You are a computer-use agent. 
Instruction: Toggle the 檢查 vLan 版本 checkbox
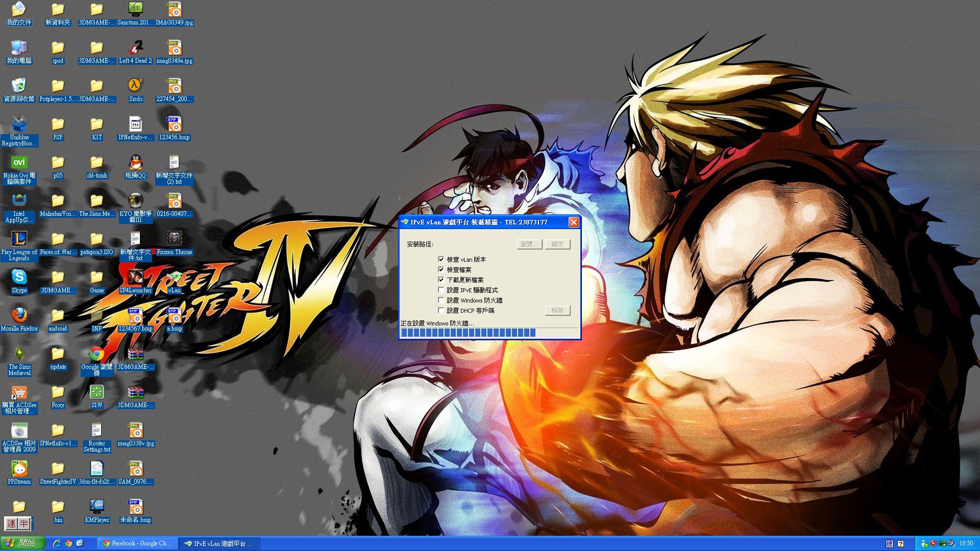pyautogui.click(x=441, y=259)
